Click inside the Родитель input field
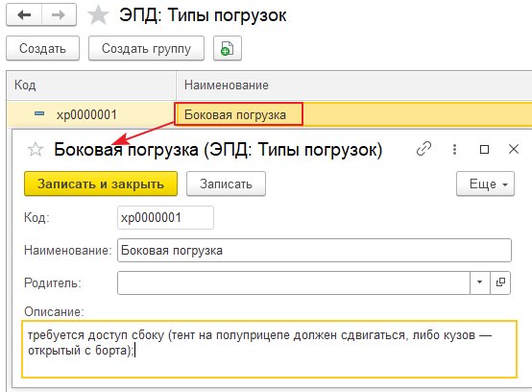Image resolution: width=532 pixels, height=392 pixels. (x=294, y=282)
